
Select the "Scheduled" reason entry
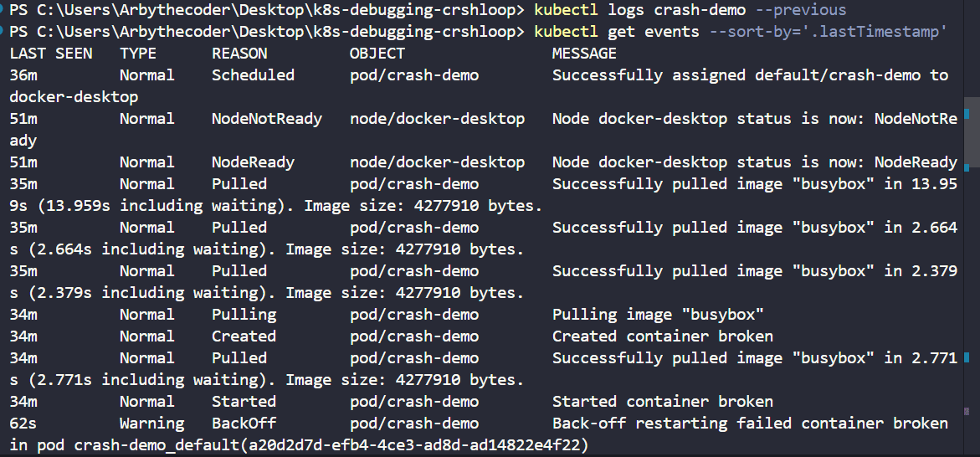(x=253, y=75)
